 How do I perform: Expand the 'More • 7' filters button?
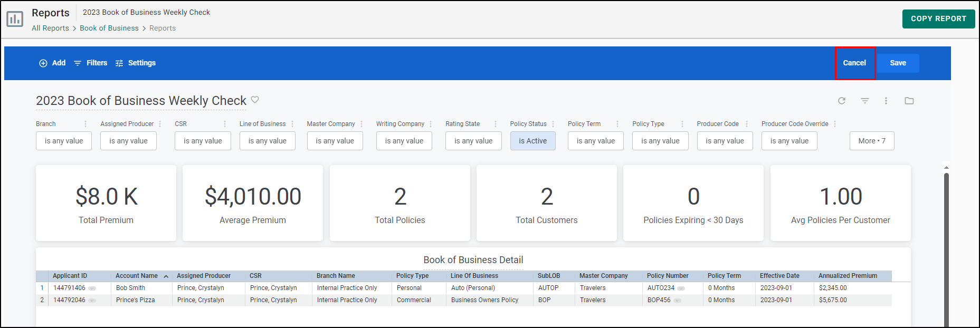tap(872, 141)
